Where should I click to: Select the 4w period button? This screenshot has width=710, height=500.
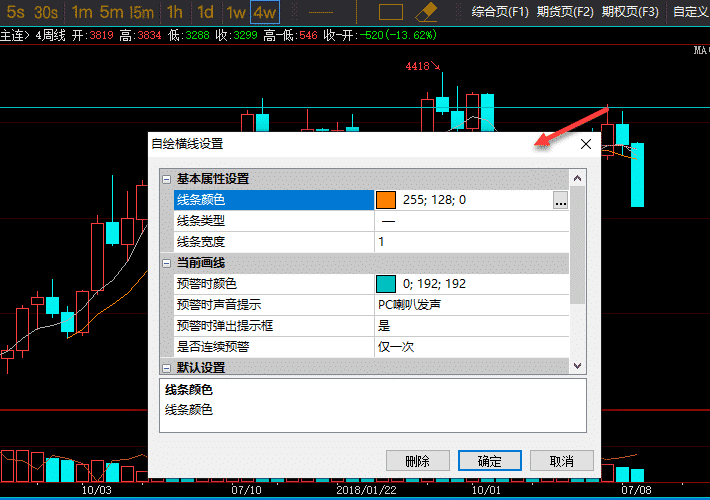point(265,12)
